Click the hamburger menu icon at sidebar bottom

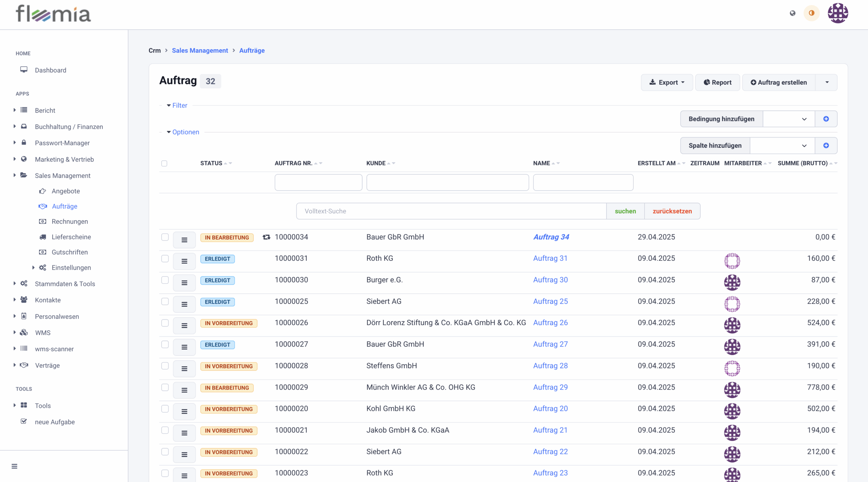(x=14, y=466)
